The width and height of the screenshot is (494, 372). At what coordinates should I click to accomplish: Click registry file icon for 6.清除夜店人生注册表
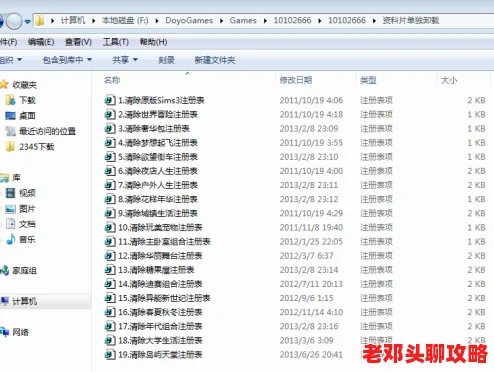click(x=110, y=170)
